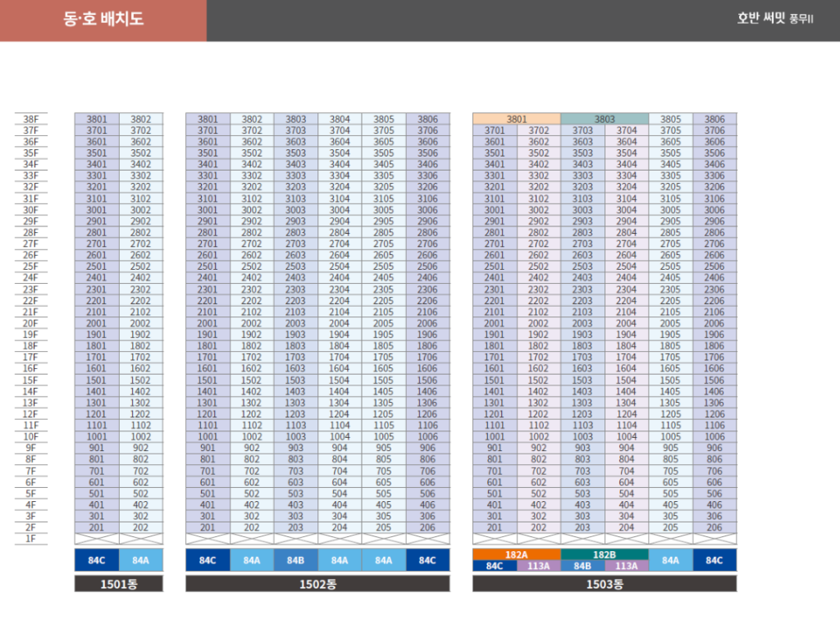This screenshot has width=840, height=620.
Task: Click the 84A type label under 1501동
Action: 140,560
